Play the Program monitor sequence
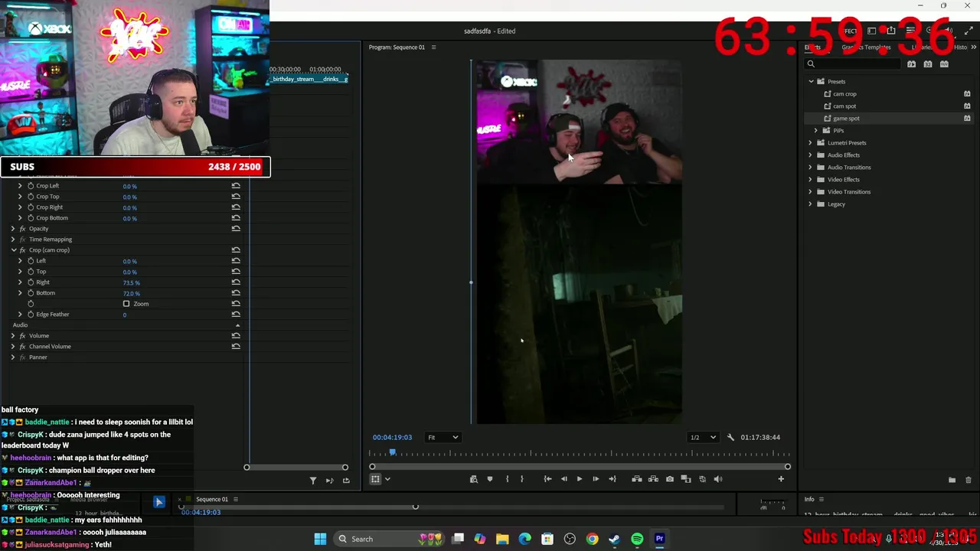 click(x=579, y=479)
